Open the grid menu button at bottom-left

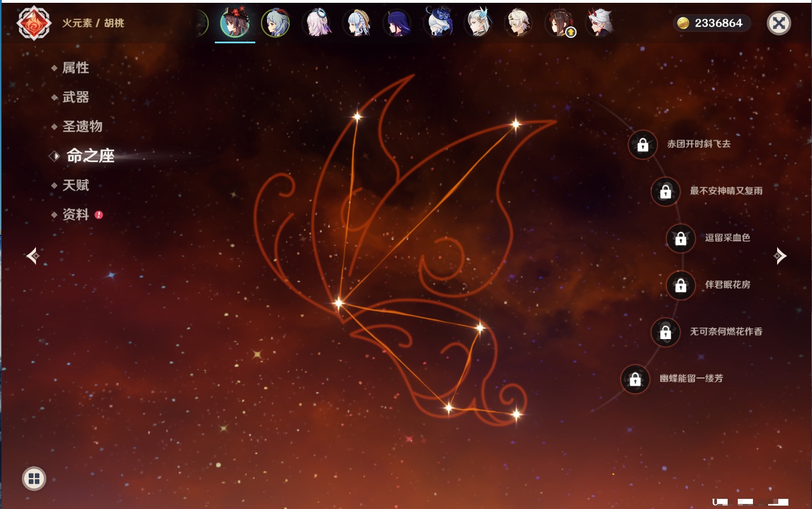click(34, 479)
